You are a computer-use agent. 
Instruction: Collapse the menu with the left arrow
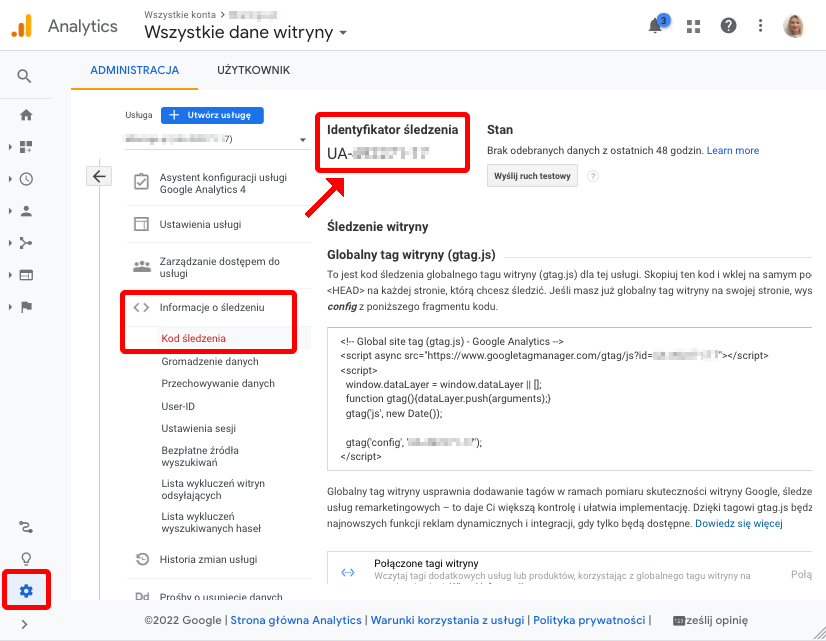(x=99, y=175)
